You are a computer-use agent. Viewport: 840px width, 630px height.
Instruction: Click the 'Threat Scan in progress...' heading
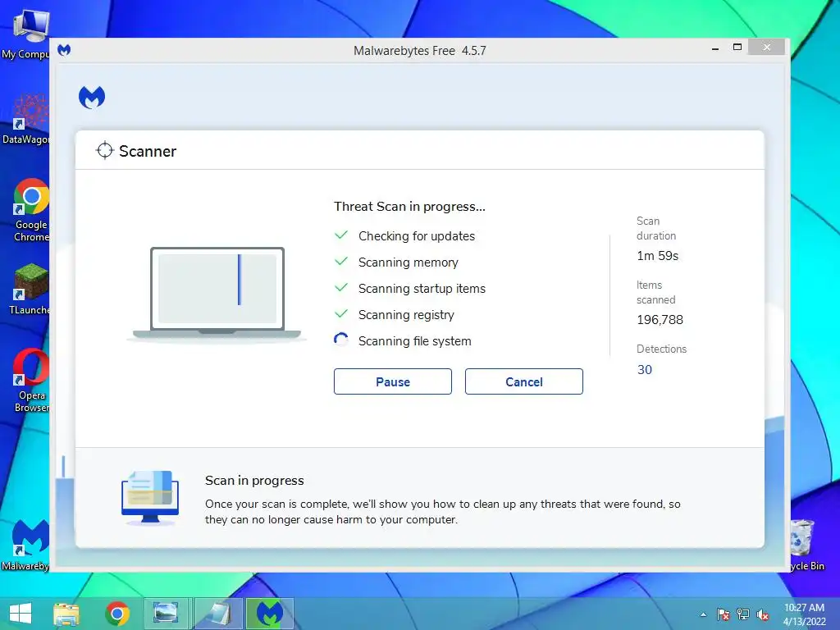(x=410, y=207)
